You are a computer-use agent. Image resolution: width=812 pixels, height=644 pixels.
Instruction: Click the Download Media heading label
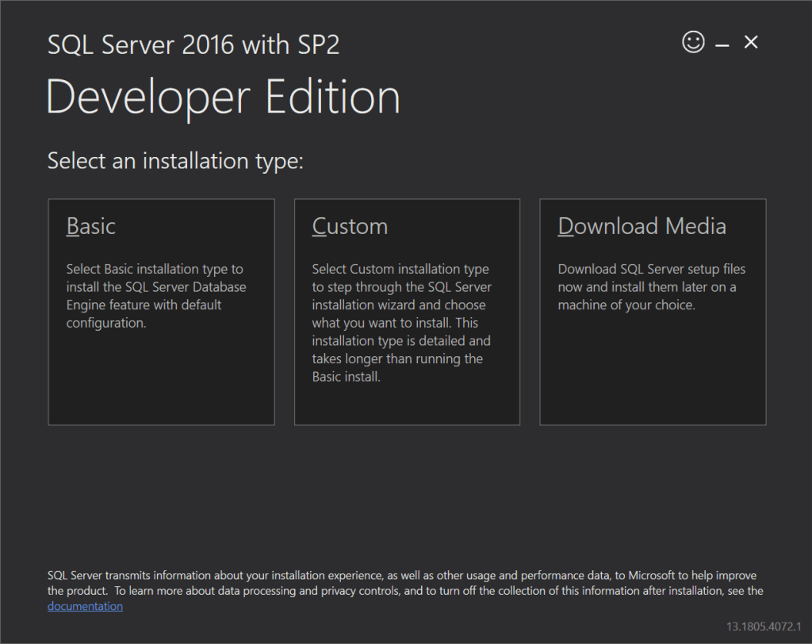(x=642, y=226)
